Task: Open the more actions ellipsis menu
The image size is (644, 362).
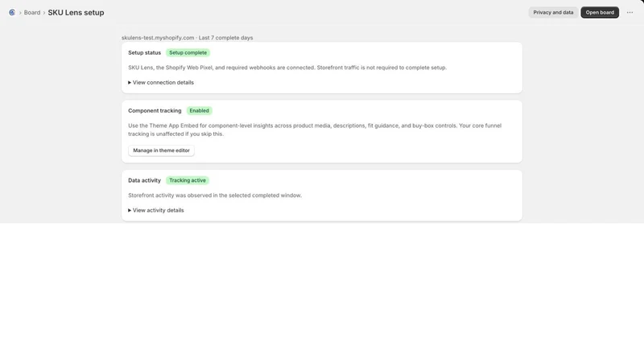Action: 630,12
